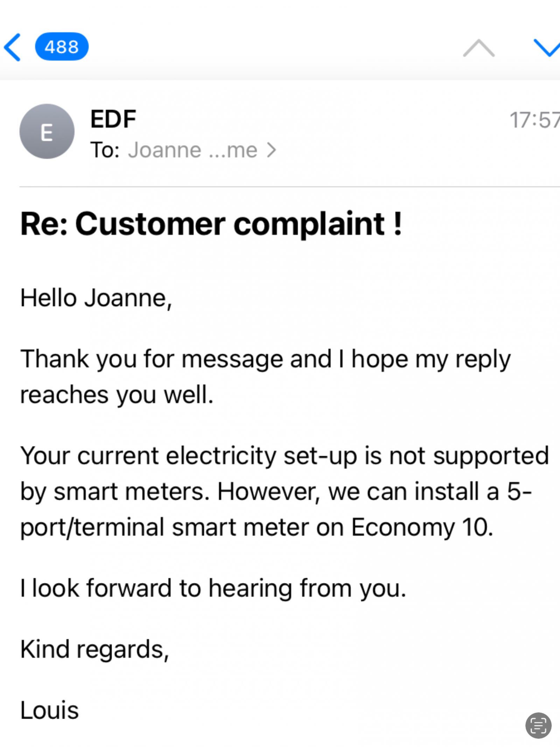The width and height of the screenshot is (560, 747).
Task: Tap the Kind regards sign-off
Action: 95,649
